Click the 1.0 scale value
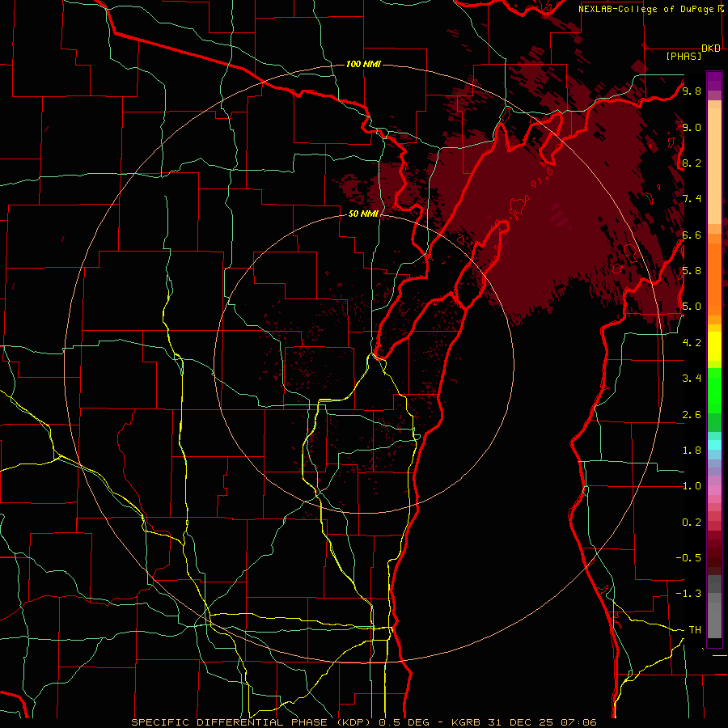Viewport: 728px width, 728px height. click(692, 486)
